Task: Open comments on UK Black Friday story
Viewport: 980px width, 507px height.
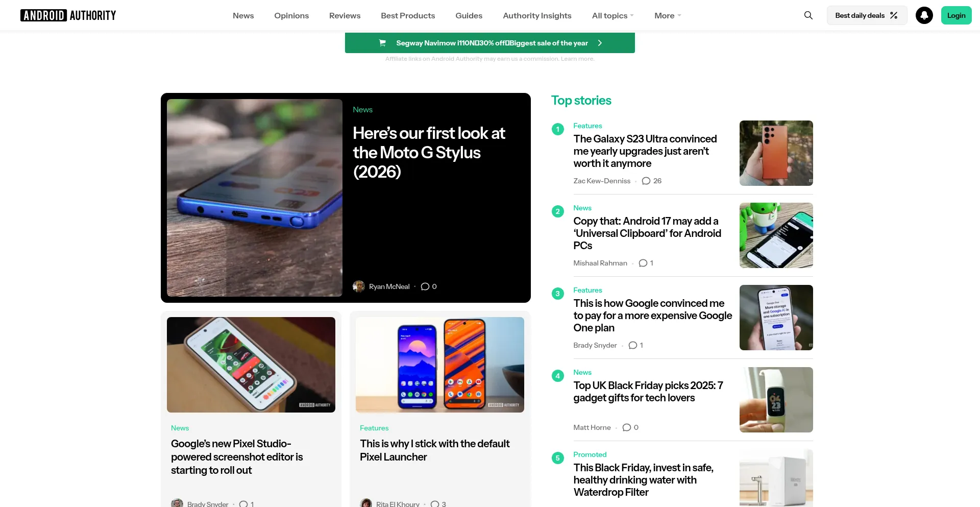Action: click(x=630, y=427)
